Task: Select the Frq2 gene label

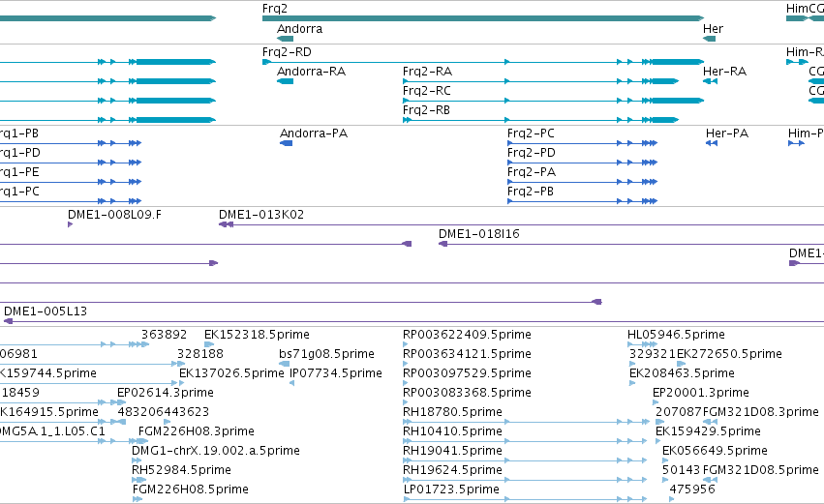Action: (275, 9)
